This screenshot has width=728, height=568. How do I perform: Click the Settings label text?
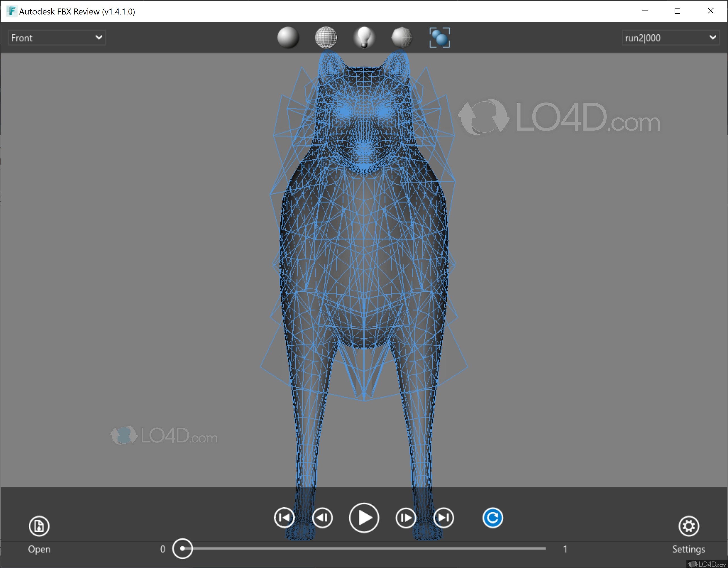pyautogui.click(x=688, y=549)
